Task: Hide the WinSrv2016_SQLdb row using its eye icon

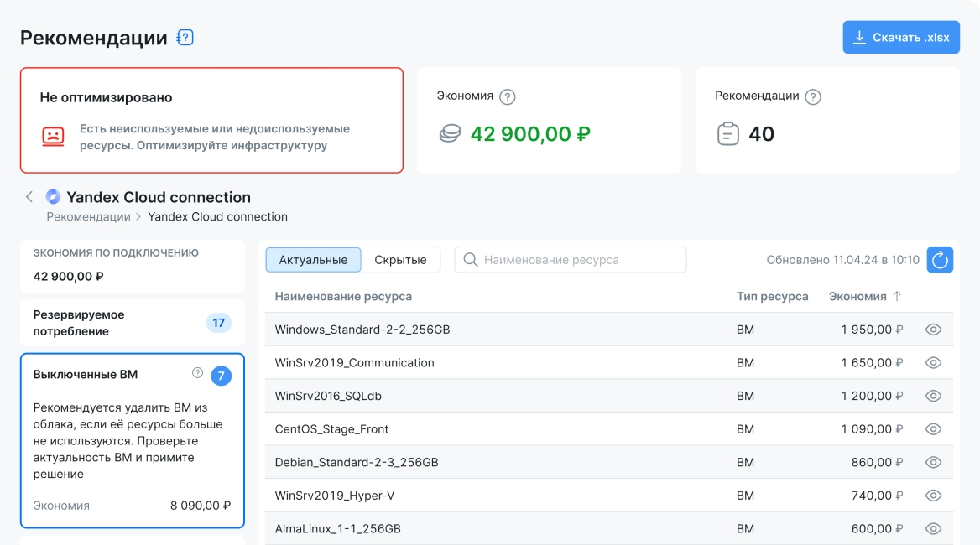Action: tap(933, 395)
